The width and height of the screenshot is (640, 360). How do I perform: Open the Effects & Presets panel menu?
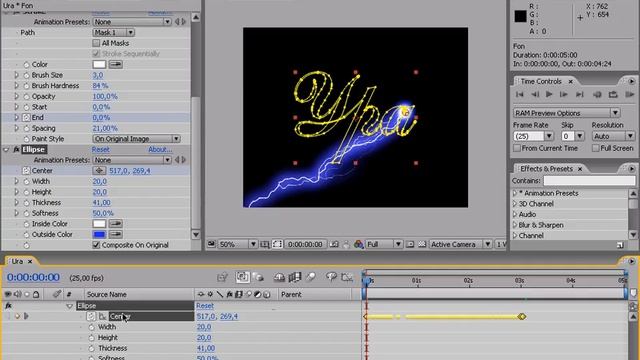(x=631, y=169)
